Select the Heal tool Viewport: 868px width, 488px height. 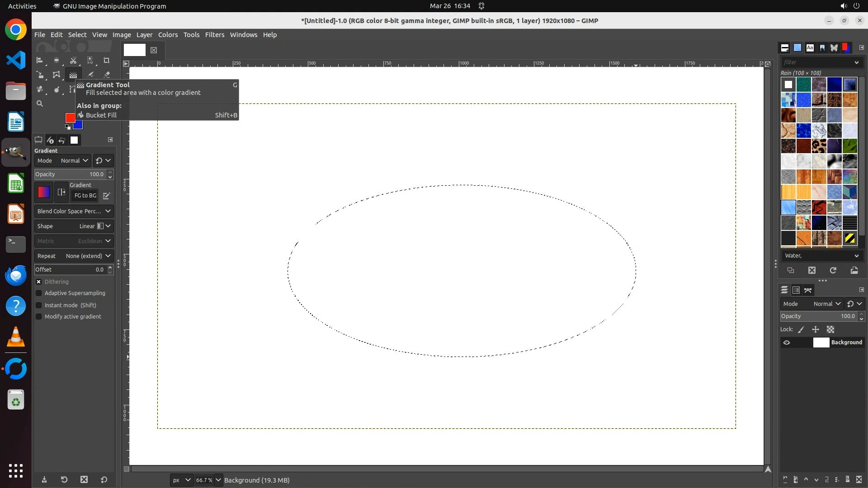40,89
